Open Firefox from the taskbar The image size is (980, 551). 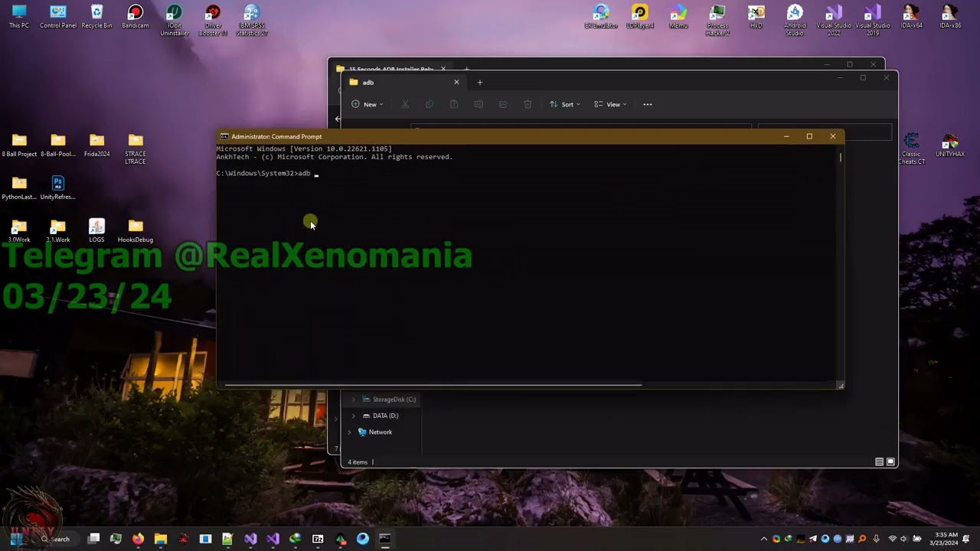(x=138, y=539)
